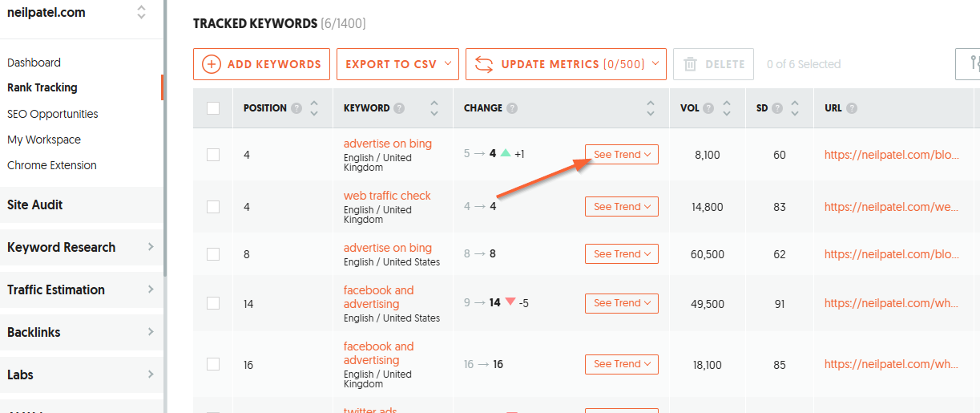Image resolution: width=980 pixels, height=413 pixels.
Task: Sort table by Position column arrows
Action: pyautogui.click(x=314, y=108)
